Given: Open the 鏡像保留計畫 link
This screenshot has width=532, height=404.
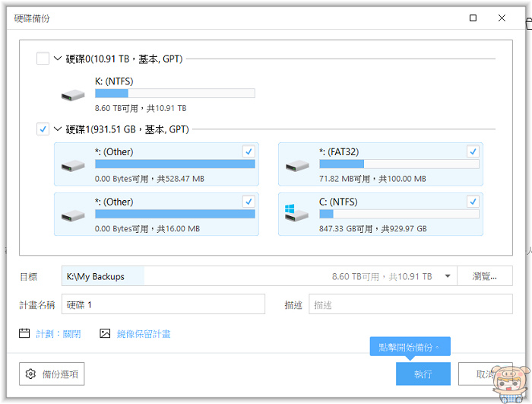Looking at the screenshot, I should coord(144,333).
